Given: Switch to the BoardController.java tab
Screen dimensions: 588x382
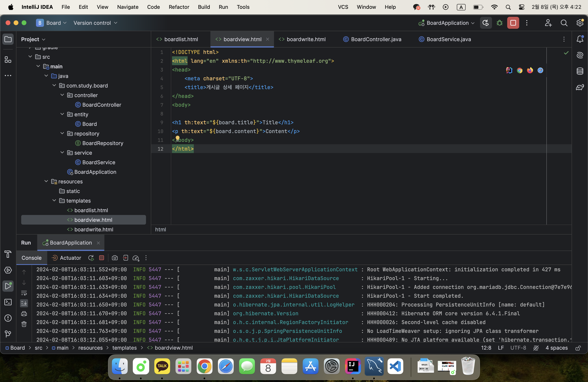Looking at the screenshot, I should click(376, 39).
